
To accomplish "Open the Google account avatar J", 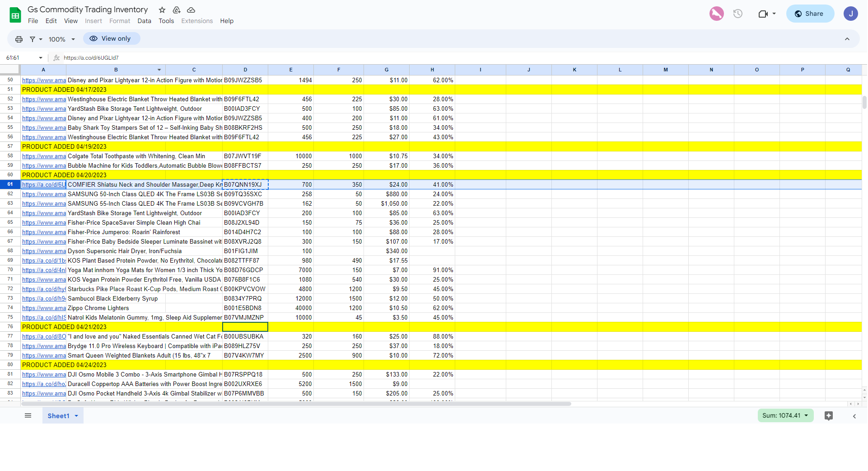I will point(850,14).
